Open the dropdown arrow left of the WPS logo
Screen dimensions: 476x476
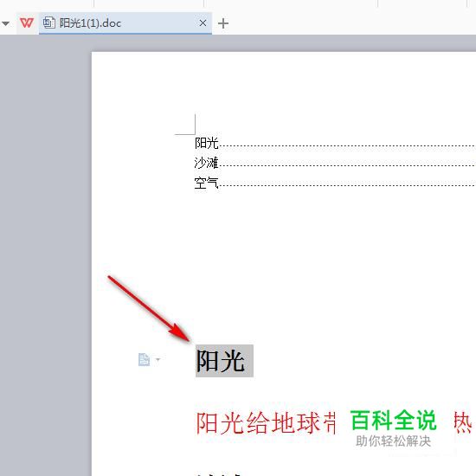(x=6, y=23)
